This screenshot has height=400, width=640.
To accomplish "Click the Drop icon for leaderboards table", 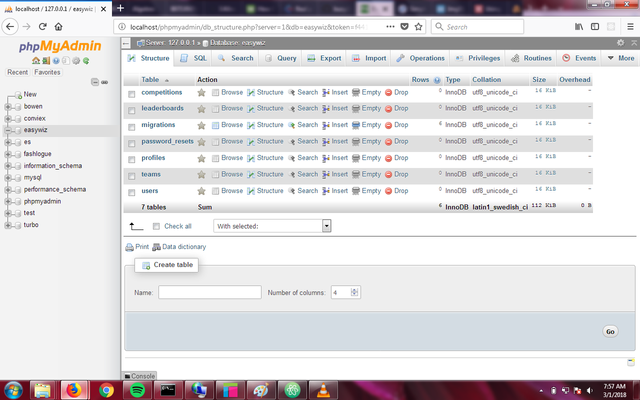I will click(389, 109).
